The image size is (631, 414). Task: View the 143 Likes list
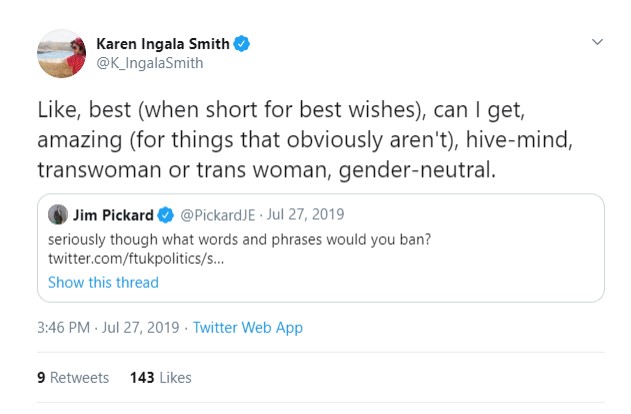click(160, 377)
